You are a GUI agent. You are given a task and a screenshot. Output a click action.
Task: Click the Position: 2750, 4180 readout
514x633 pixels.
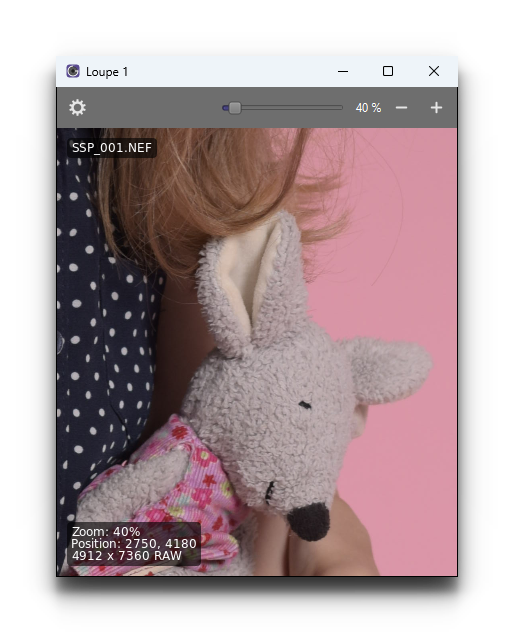pyautogui.click(x=134, y=543)
